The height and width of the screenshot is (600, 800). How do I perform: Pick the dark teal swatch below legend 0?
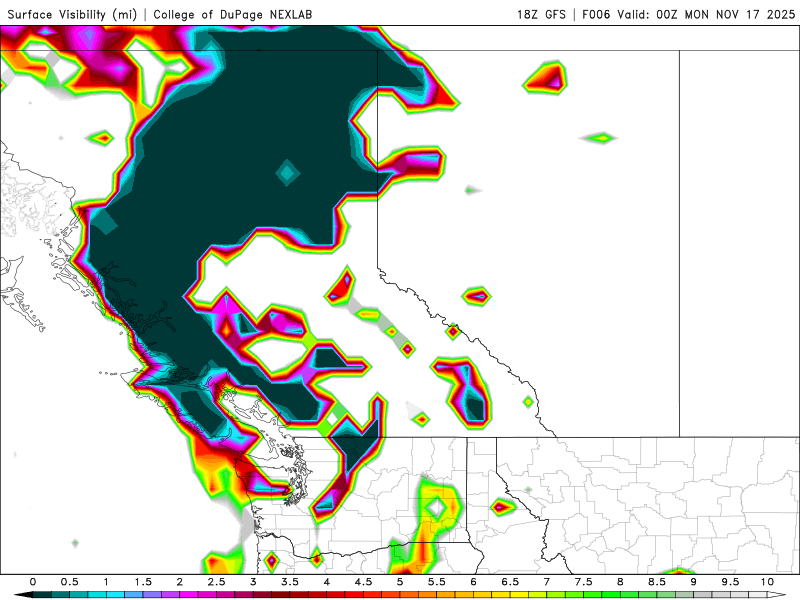(x=42, y=595)
